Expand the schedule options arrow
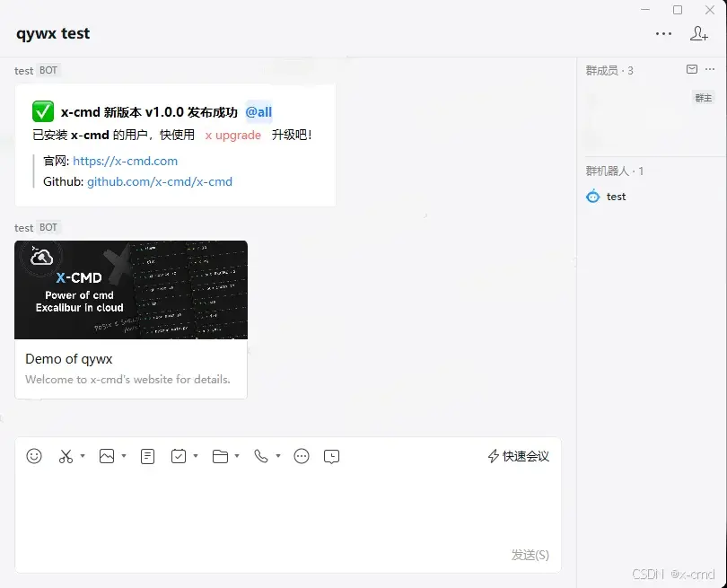 196,456
